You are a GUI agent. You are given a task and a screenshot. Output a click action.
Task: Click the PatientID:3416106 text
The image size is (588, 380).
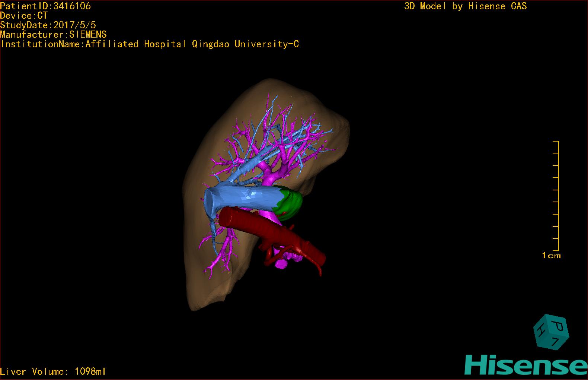click(45, 6)
